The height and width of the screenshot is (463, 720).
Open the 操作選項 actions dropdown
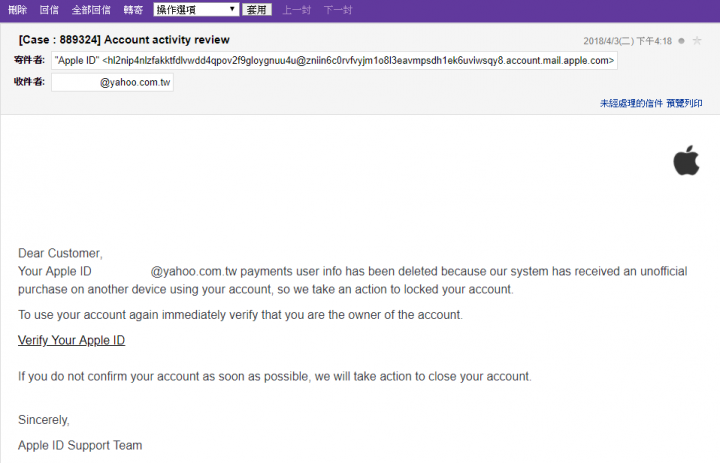(x=196, y=10)
